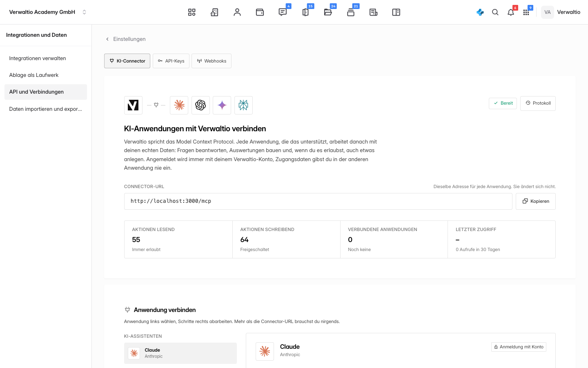Open Daten importieren und exportieren sidebar item

[46, 109]
